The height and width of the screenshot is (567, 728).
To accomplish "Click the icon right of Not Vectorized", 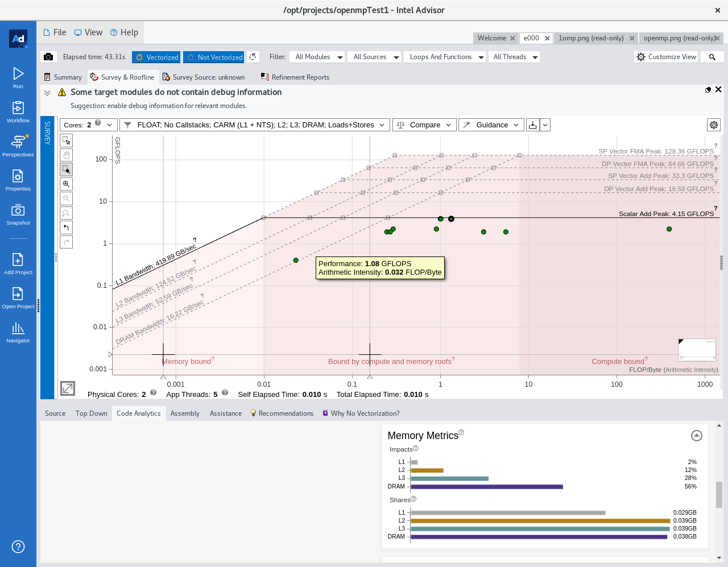I will tap(253, 57).
